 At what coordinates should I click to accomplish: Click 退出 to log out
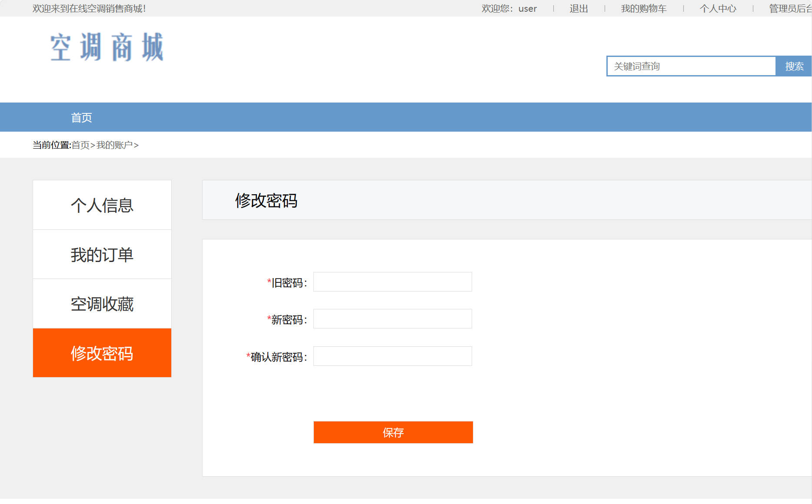click(x=578, y=8)
